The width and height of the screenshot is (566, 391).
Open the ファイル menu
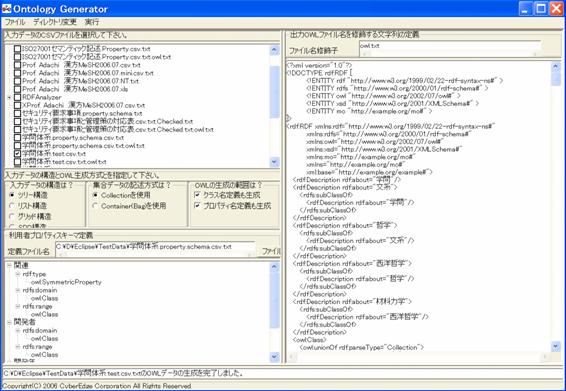click(14, 22)
